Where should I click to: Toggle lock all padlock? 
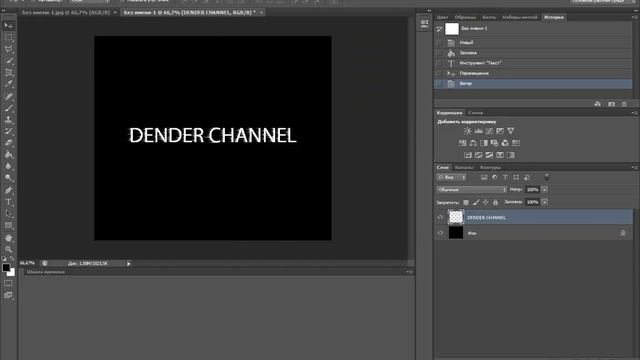coord(496,202)
